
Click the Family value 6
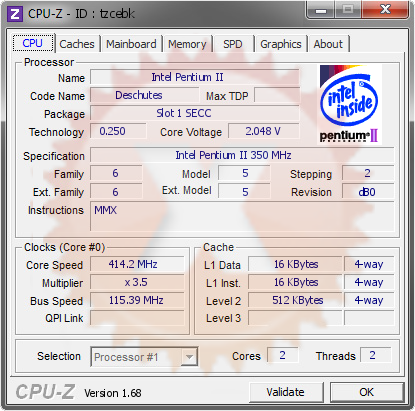point(116,173)
